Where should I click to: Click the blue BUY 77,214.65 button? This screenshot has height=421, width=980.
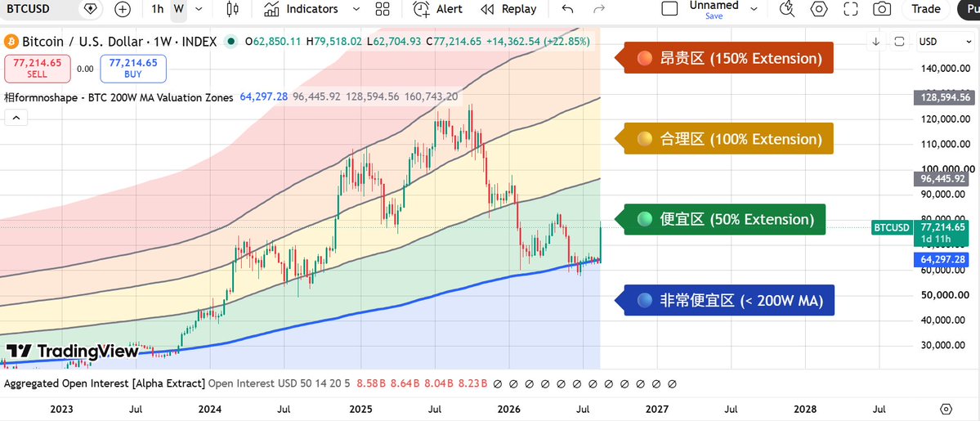[x=133, y=68]
